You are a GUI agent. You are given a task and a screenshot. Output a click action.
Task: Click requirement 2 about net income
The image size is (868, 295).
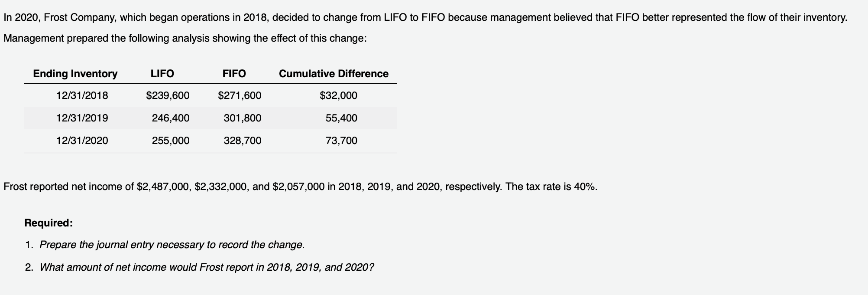point(199,267)
